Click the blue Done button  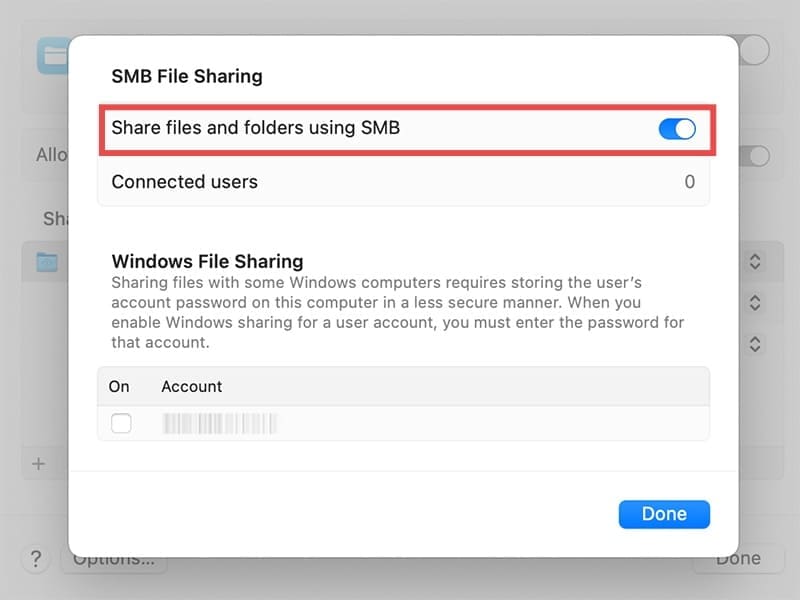pos(664,514)
